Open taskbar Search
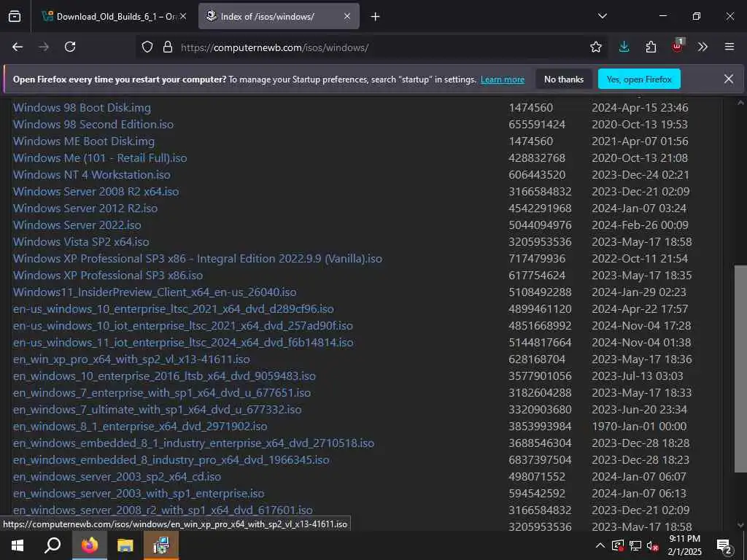Image resolution: width=747 pixels, height=560 pixels. tap(53, 545)
